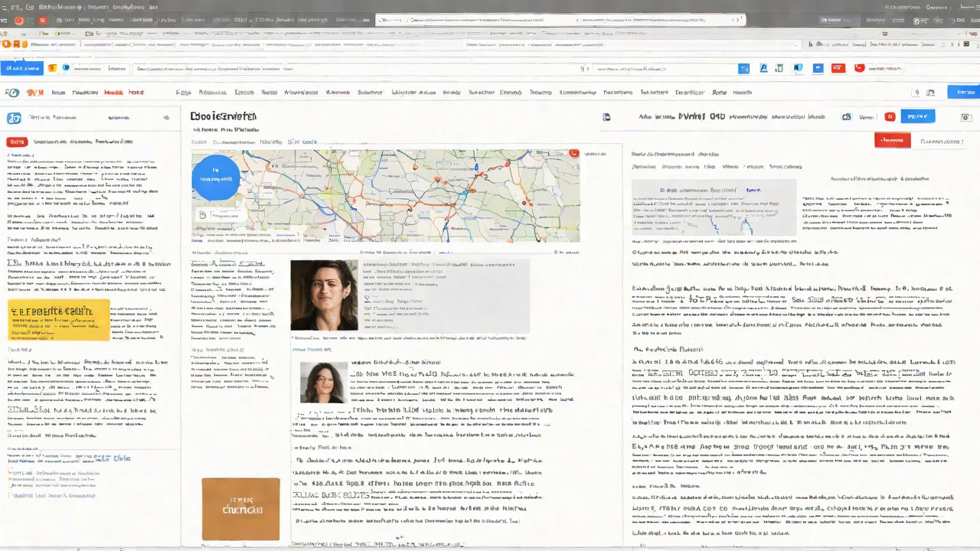The height and width of the screenshot is (551, 980).
Task: Click the blue button at left of the address bar
Action: pos(22,68)
